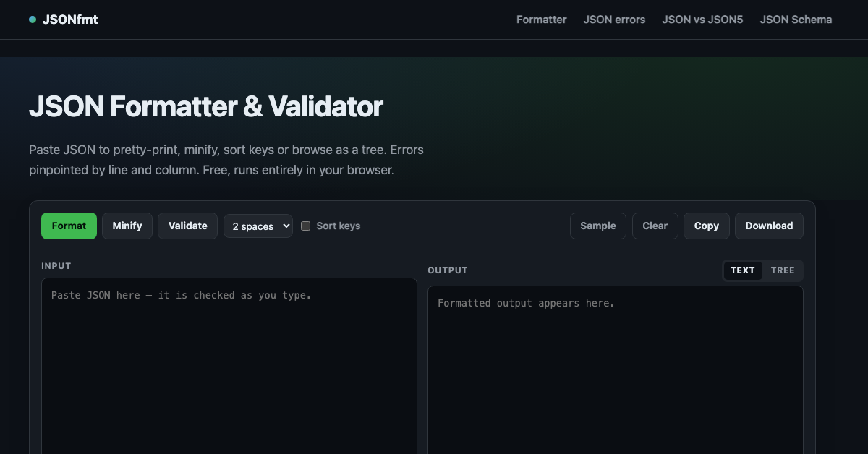Click inside the Formatted output area
The image size is (868, 454).
(616, 370)
